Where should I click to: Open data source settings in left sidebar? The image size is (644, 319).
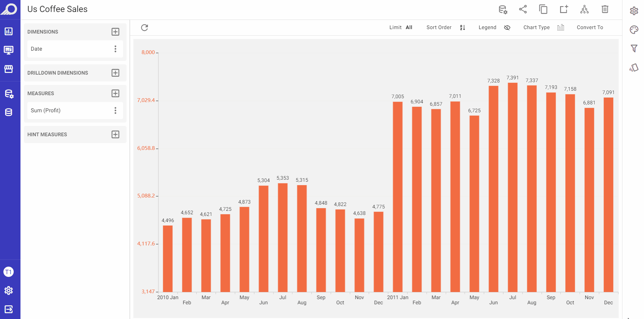(9, 94)
